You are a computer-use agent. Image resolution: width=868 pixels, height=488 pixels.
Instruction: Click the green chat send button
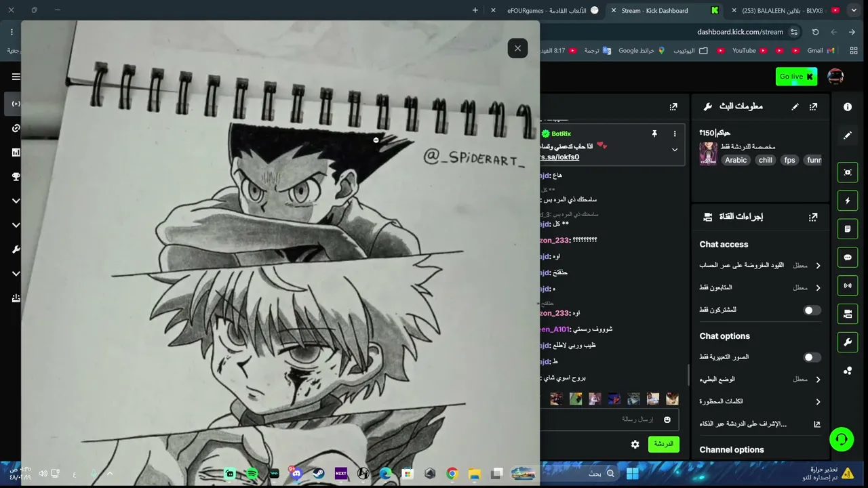coord(664,445)
